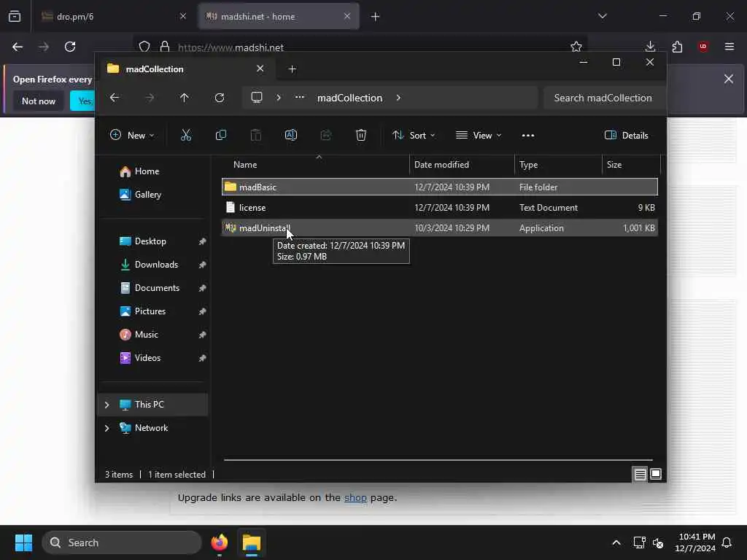Viewport: 747px width, 560px height.
Task: Click Not now on Firefox prompt
Action: pyautogui.click(x=39, y=101)
